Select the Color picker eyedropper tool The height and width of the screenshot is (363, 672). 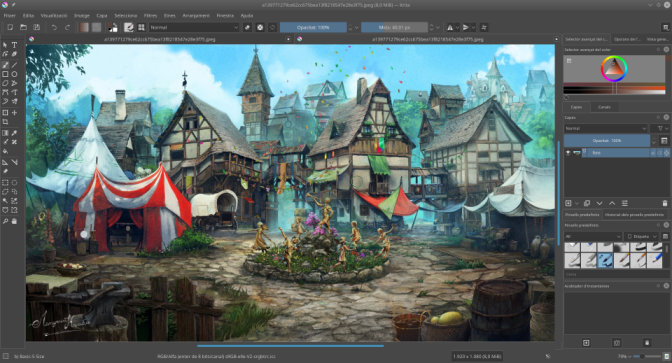click(15, 133)
